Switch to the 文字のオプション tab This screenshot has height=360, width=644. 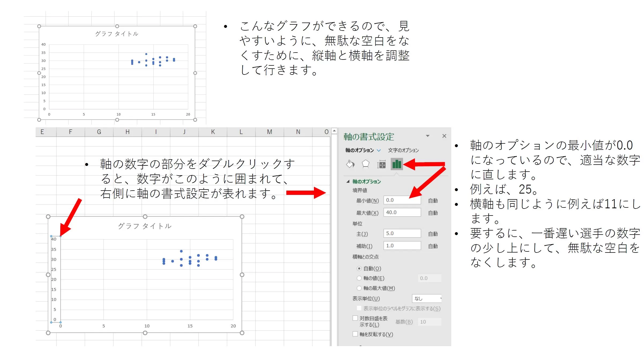point(403,150)
